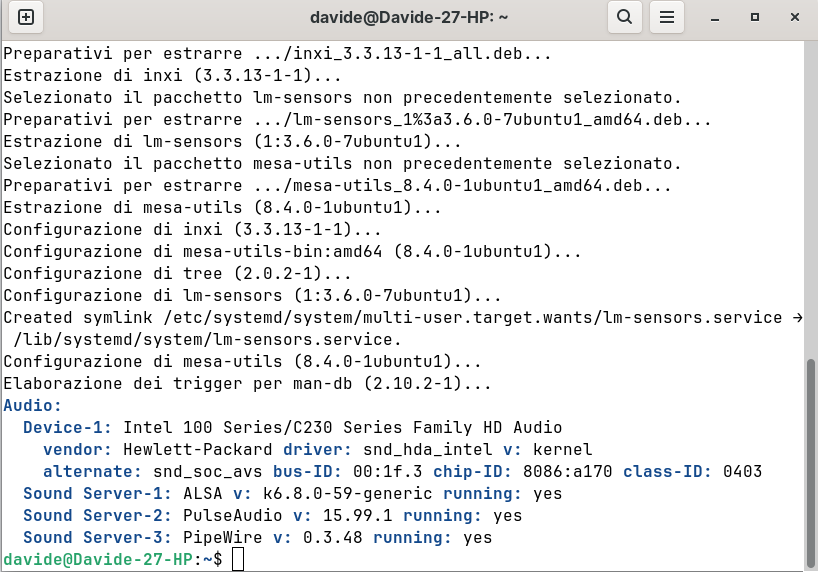
Task: Open a new terminal tab
Action: point(26,17)
